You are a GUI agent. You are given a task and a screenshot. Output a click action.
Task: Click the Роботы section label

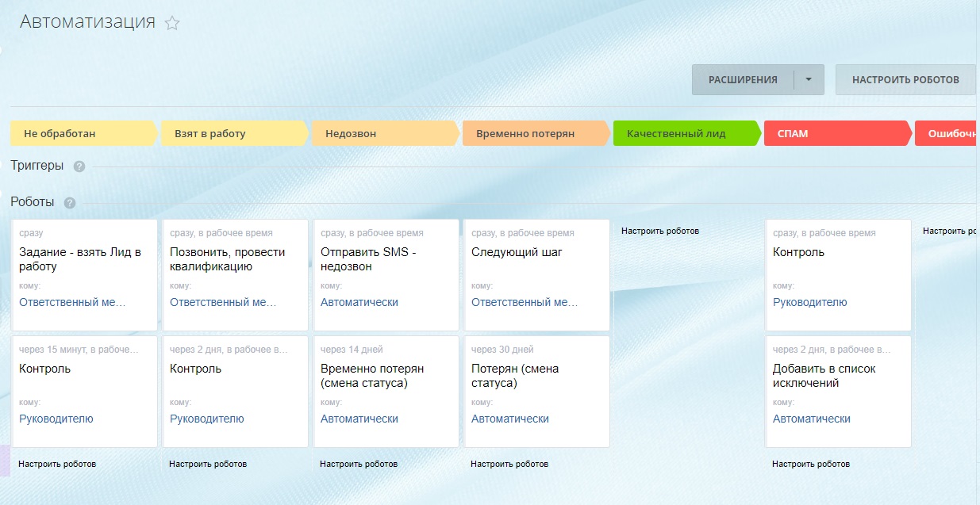(33, 202)
